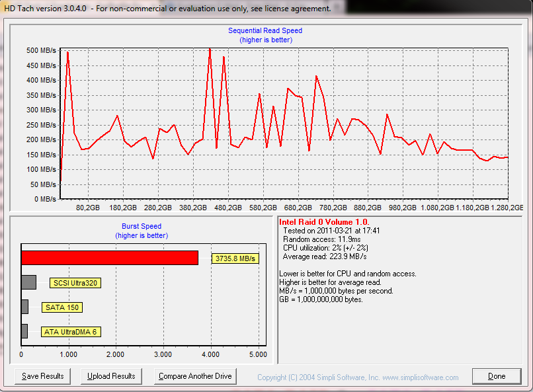Click the Burst Speed chart title
Viewport: 533px width, 392px height.
point(142,226)
